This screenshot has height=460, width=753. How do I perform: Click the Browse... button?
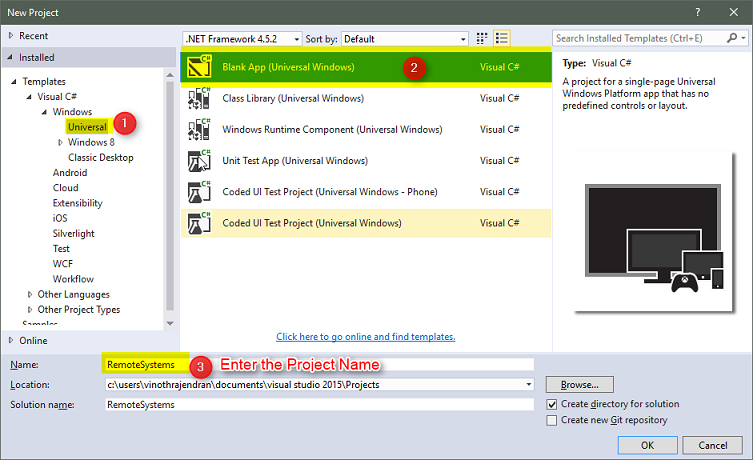580,385
